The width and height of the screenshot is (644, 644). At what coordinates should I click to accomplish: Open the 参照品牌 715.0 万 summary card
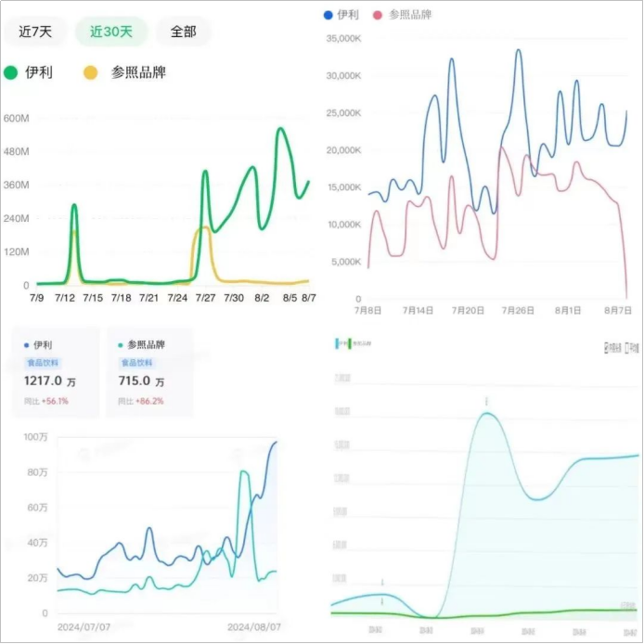coord(149,373)
